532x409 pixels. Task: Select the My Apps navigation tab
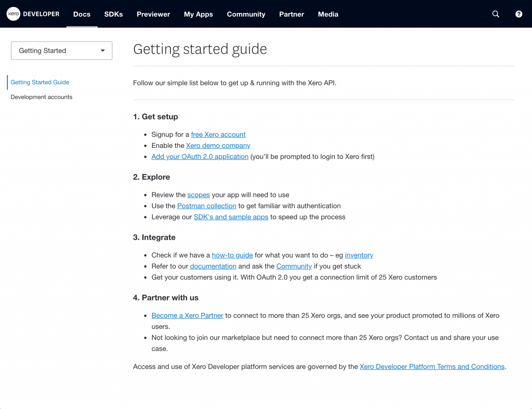[x=198, y=14]
